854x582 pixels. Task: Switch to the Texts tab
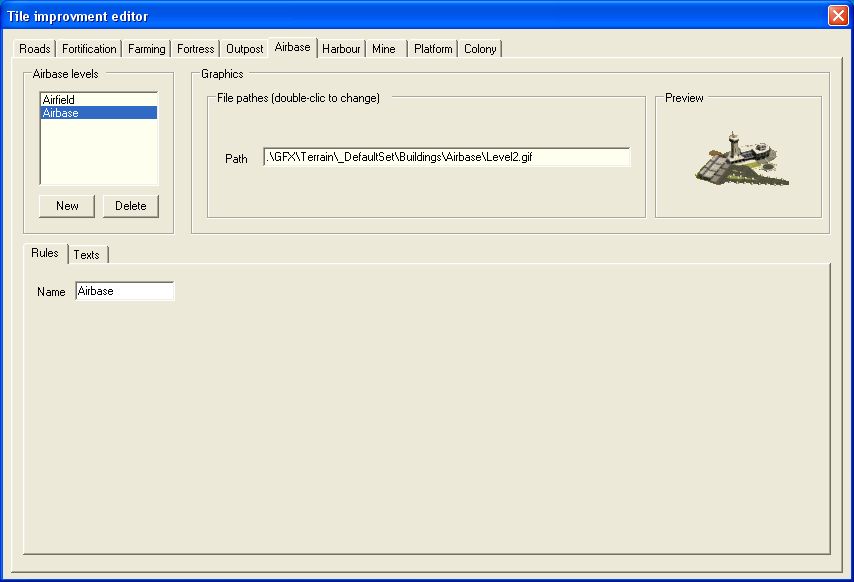pos(87,255)
